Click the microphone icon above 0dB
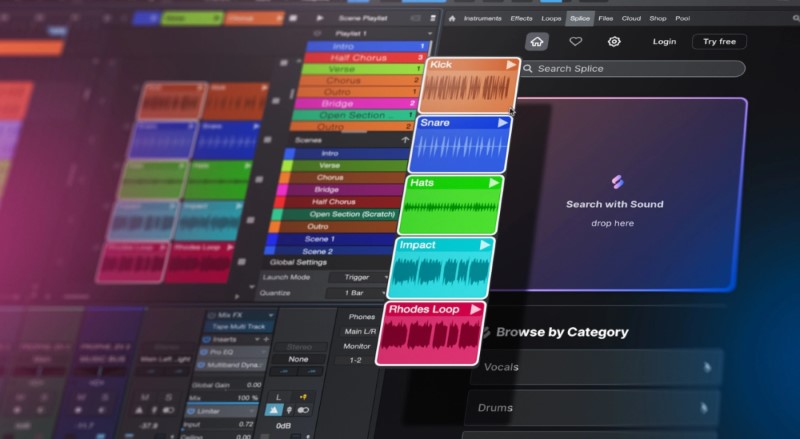The width and height of the screenshot is (800, 439). tap(289, 410)
